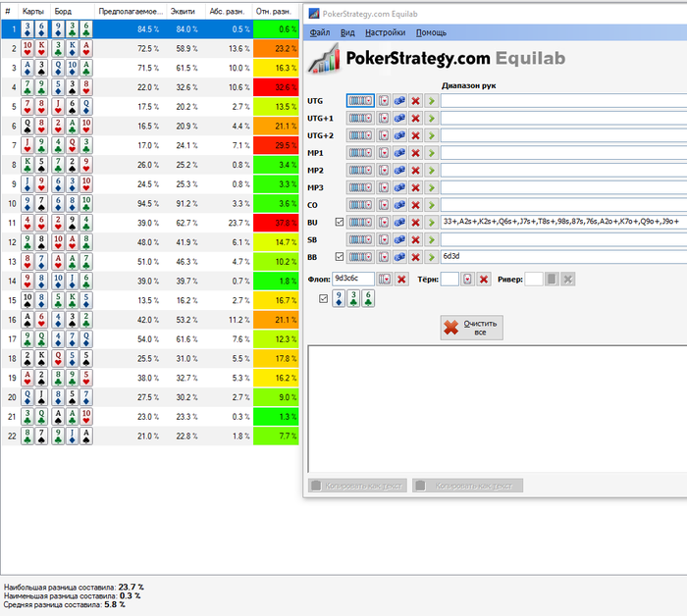Randomize the UTG+1 hand with dice icon
This screenshot has height=616, width=687.
[399, 119]
